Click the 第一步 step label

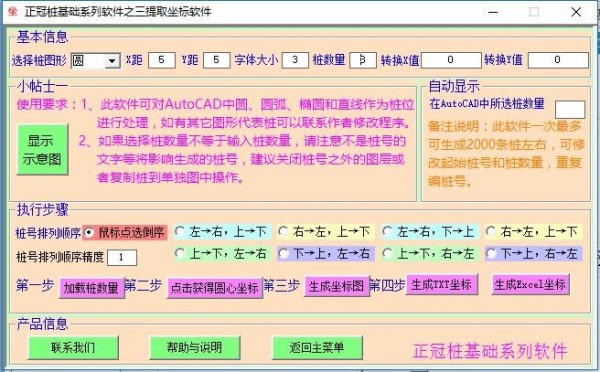[35, 286]
